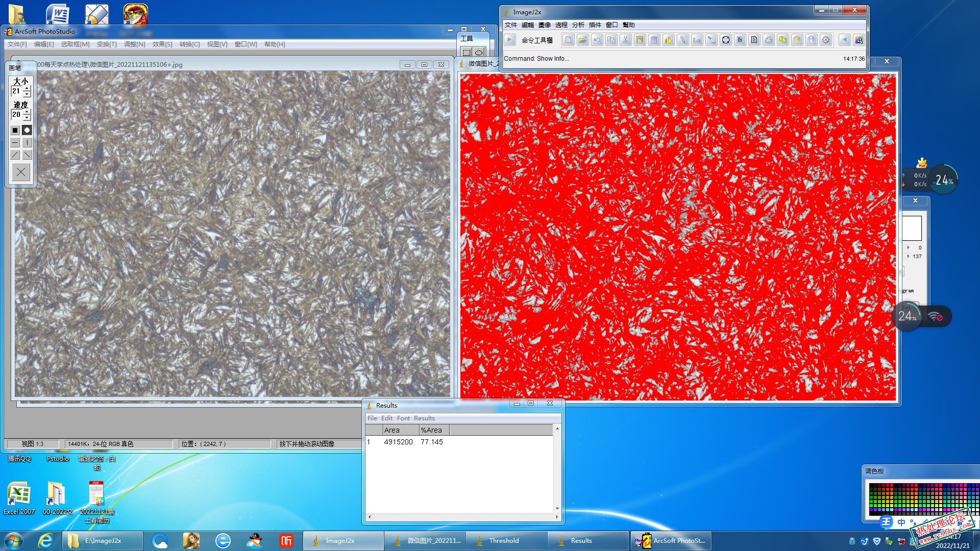The width and height of the screenshot is (980, 551).
Task: Choose the backslash diagonal brush shape
Action: click(x=27, y=155)
